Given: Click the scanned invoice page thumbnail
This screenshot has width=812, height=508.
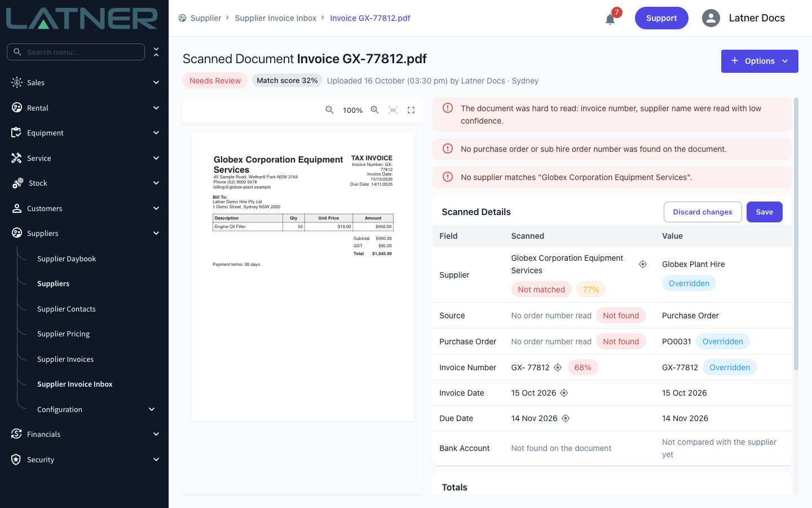Looking at the screenshot, I should (303, 277).
